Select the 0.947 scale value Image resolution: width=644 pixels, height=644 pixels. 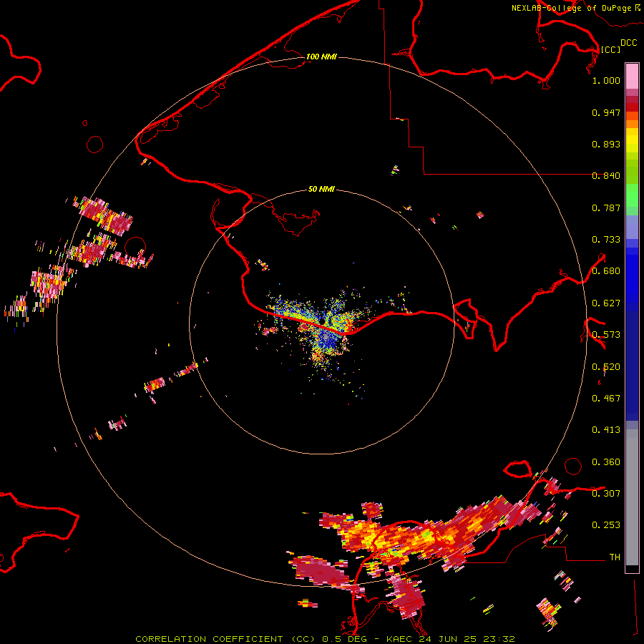coord(606,112)
